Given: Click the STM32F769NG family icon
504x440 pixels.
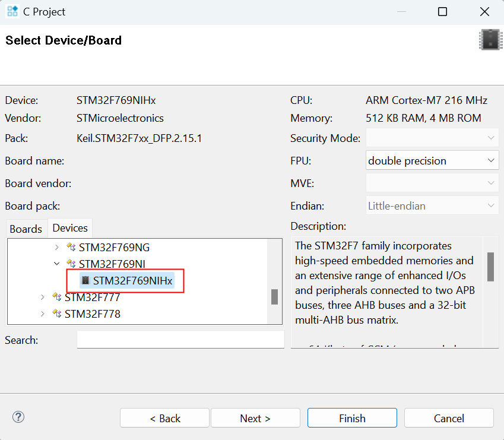Looking at the screenshot, I should click(71, 247).
